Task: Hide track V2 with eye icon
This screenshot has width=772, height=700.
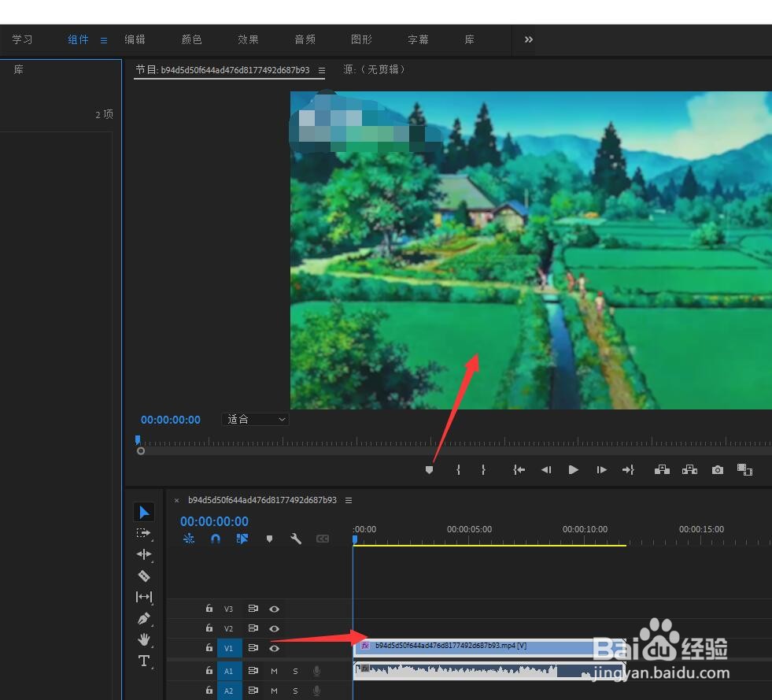Action: (274, 628)
